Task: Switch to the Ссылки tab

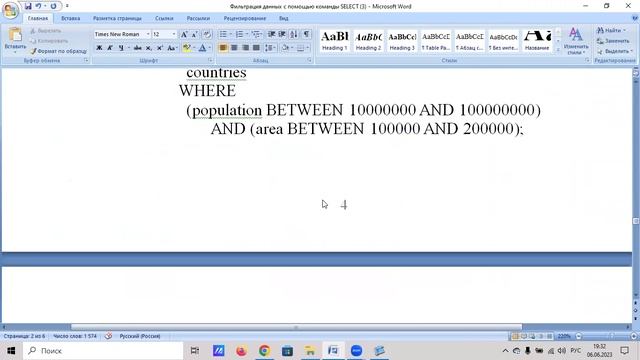Action: [164, 18]
